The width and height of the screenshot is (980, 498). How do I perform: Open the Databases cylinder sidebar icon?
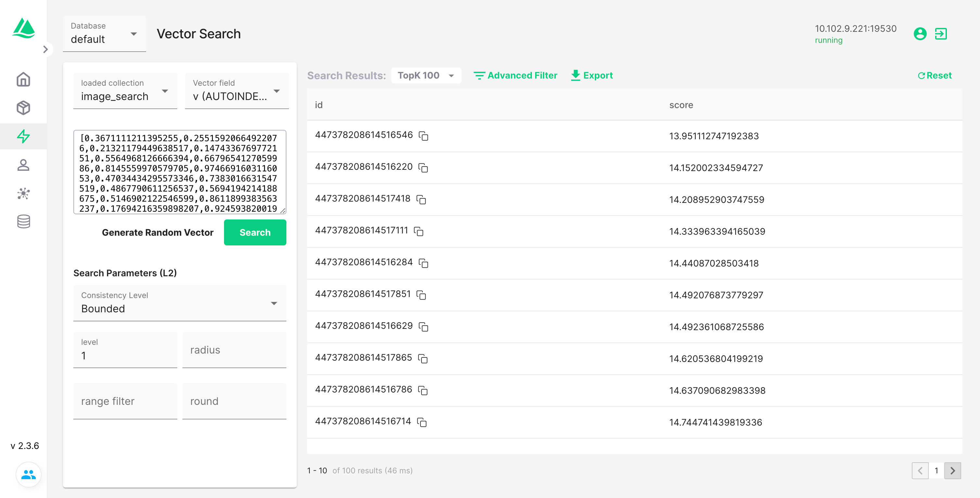24,221
